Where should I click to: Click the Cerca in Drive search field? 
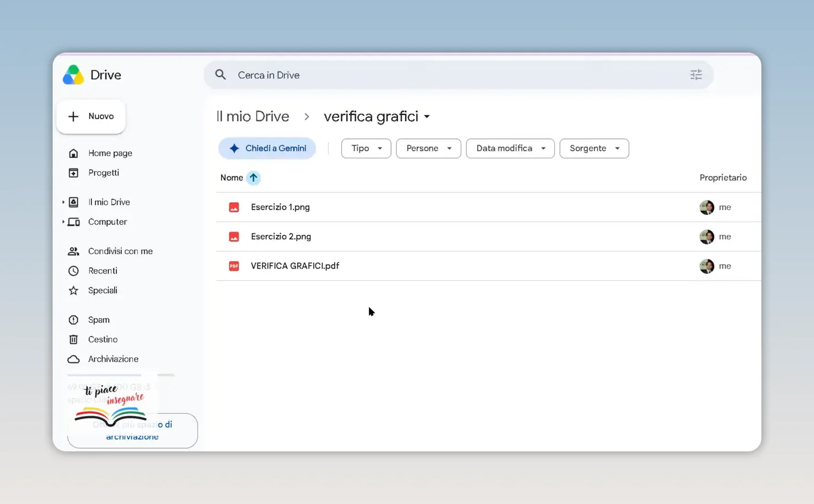458,75
